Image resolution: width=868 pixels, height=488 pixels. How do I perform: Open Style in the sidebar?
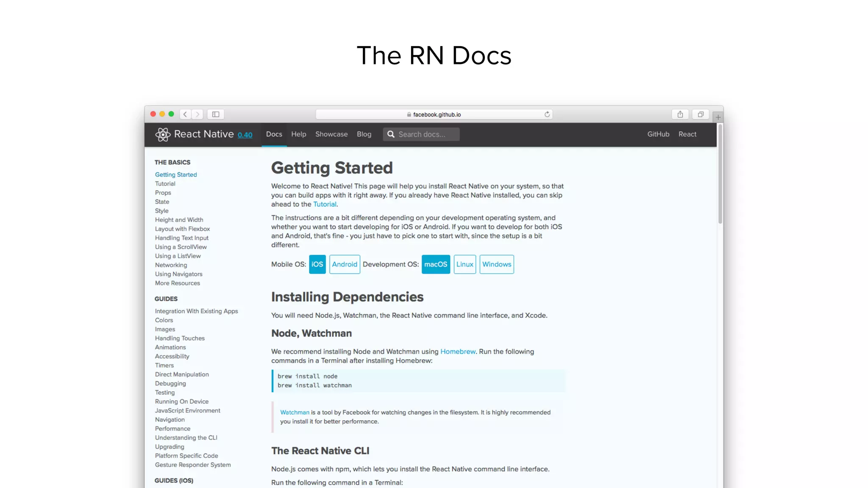(161, 211)
